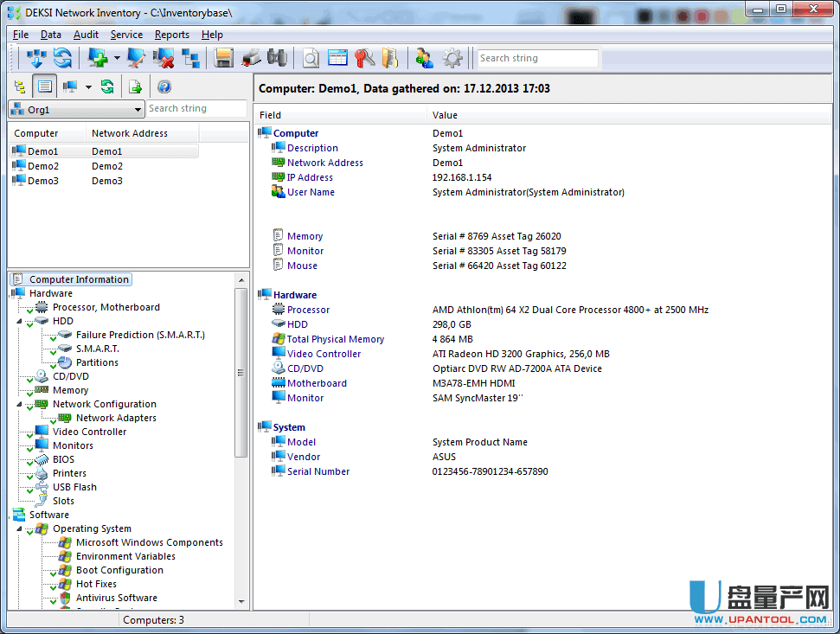This screenshot has height=634, width=840.
Task: Click the red and silver keys icon
Action: click(363, 58)
